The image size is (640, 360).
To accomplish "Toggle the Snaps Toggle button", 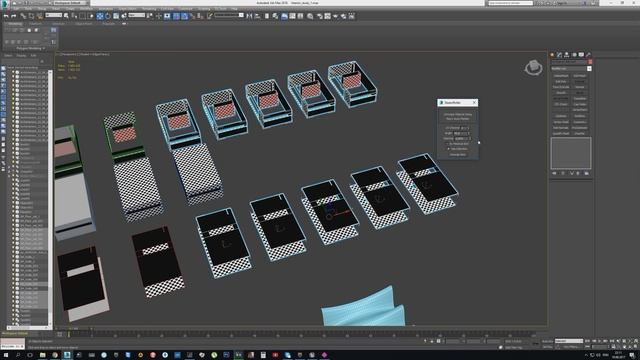I will coord(176,16).
